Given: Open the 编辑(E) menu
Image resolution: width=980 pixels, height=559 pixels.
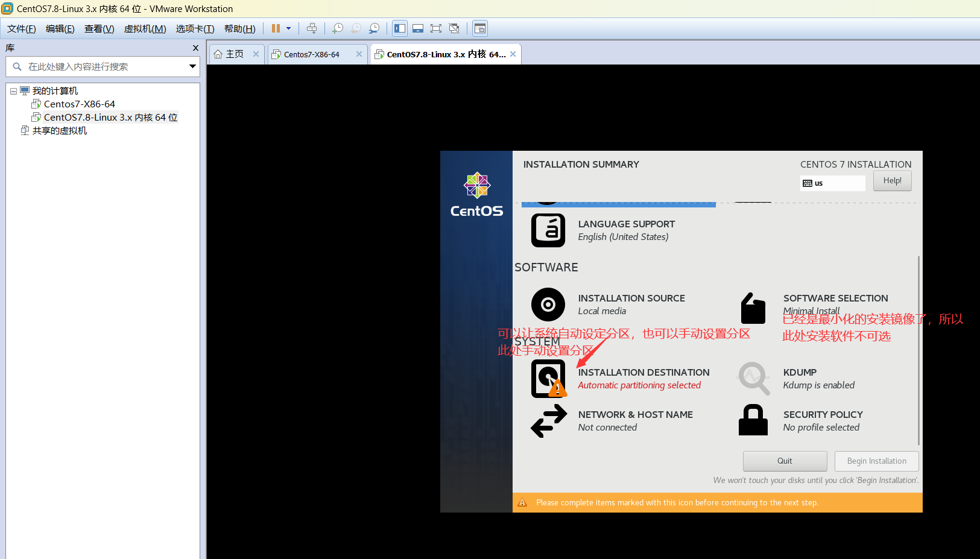Looking at the screenshot, I should pos(60,29).
